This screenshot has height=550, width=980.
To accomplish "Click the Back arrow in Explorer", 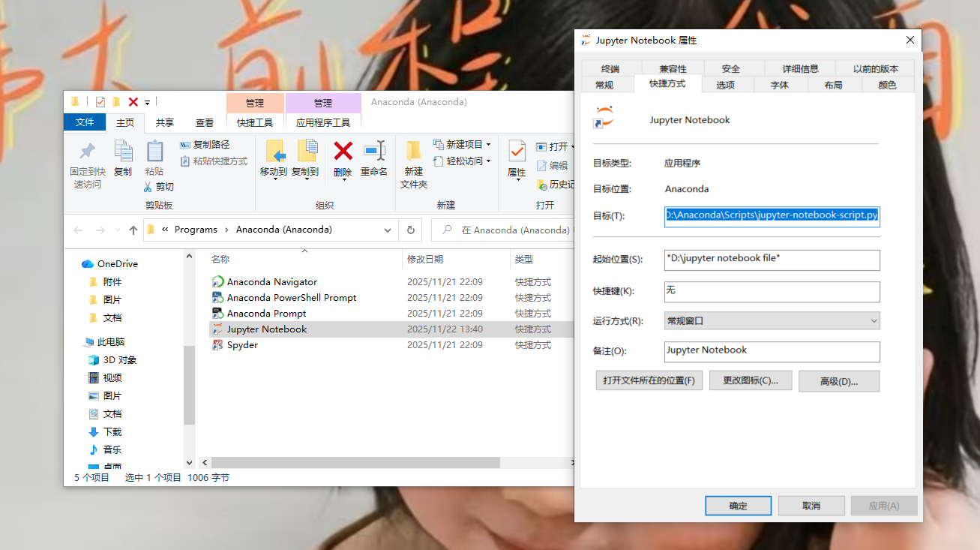I will (x=79, y=230).
